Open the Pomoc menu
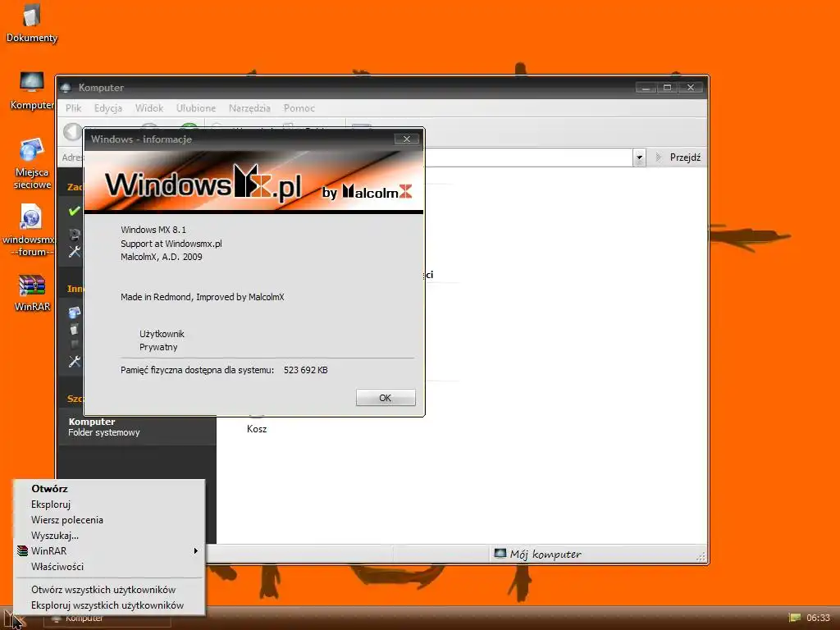The image size is (840, 630). click(x=299, y=108)
